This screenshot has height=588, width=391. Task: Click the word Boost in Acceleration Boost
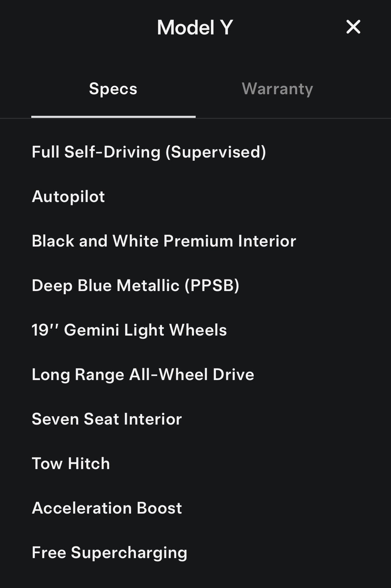(159, 508)
